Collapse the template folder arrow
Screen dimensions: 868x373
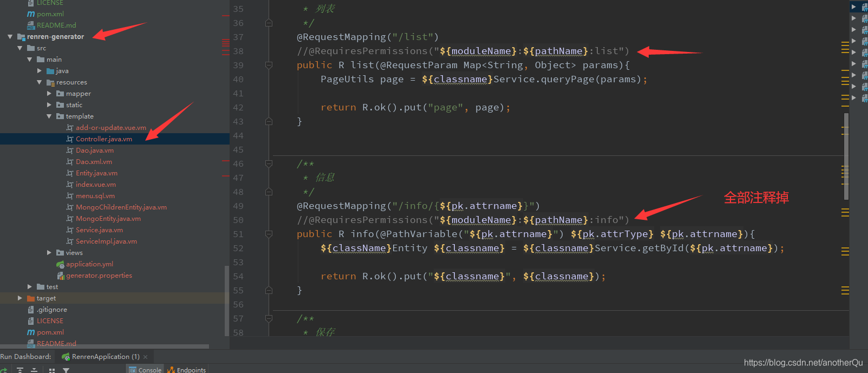(x=49, y=116)
